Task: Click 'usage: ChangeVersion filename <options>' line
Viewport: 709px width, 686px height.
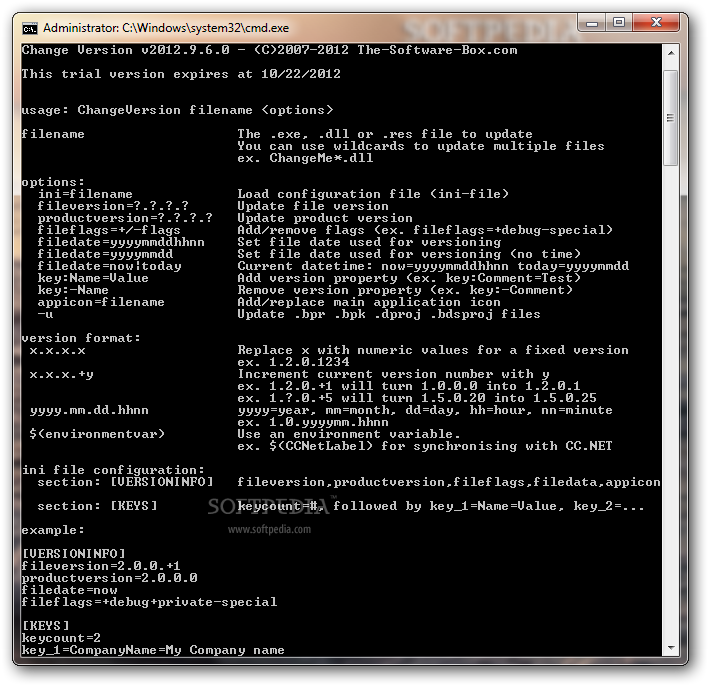Action: pyautogui.click(x=177, y=110)
